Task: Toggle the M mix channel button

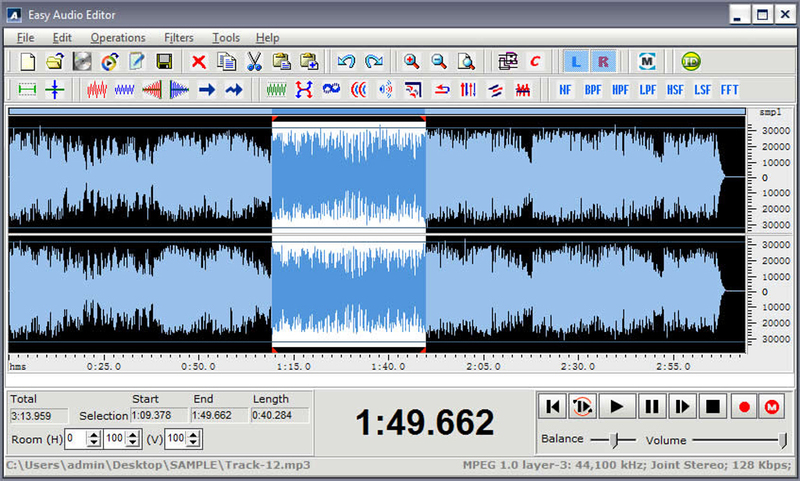Action: point(647,62)
